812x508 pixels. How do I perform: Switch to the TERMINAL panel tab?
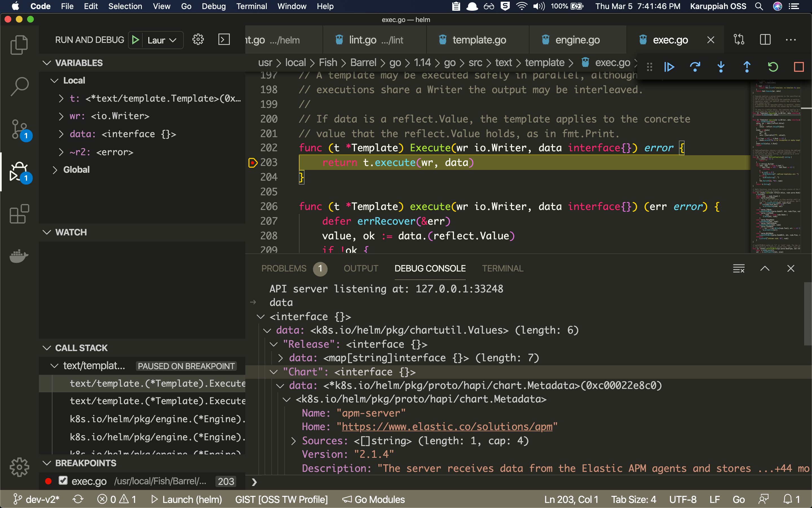pyautogui.click(x=502, y=268)
